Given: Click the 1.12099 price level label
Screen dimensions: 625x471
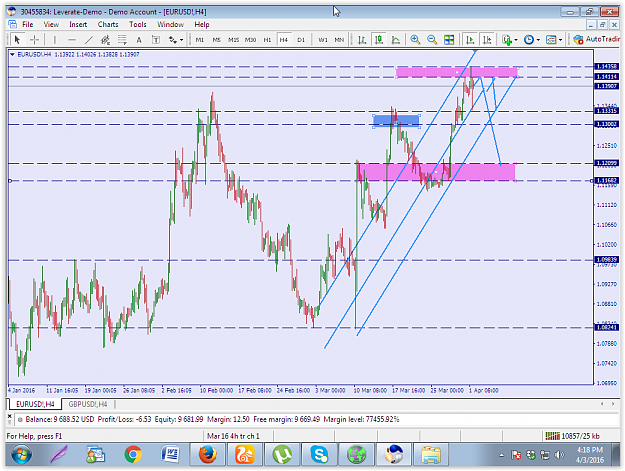Looking at the screenshot, I should coord(606,163).
